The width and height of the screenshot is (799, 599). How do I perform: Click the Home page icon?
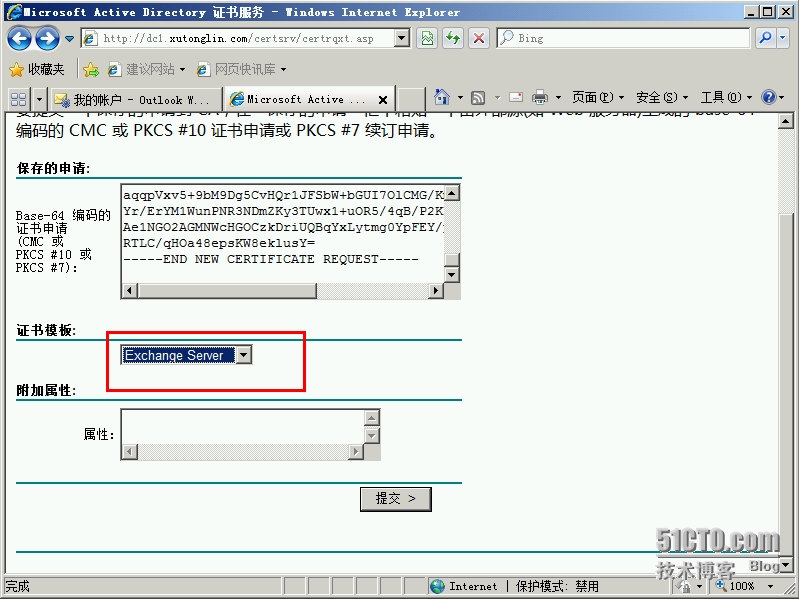tap(441, 97)
